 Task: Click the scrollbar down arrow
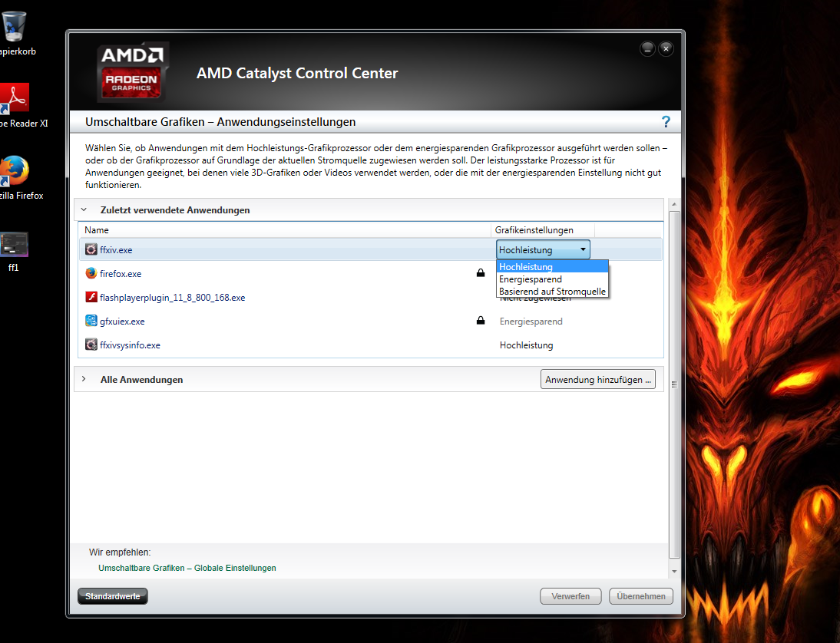click(674, 572)
